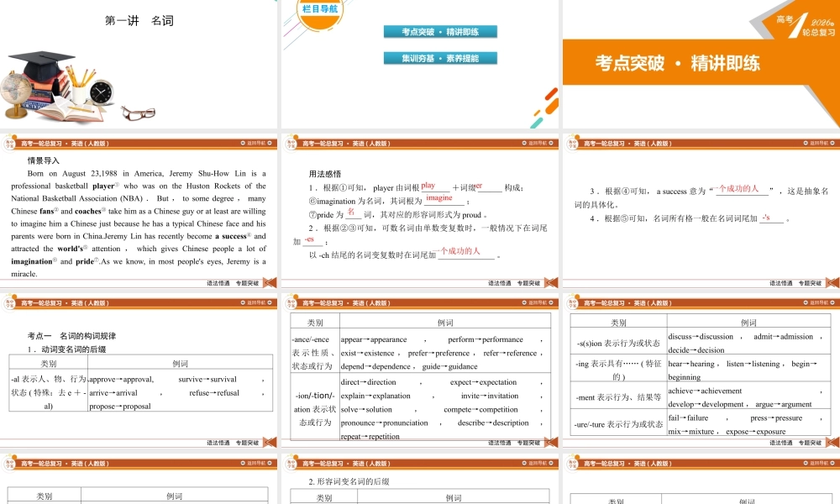This screenshot has width=840, height=504.
Task: Click the back arrow icon on the 'a success 意为' slide footer
Action: 833,283
